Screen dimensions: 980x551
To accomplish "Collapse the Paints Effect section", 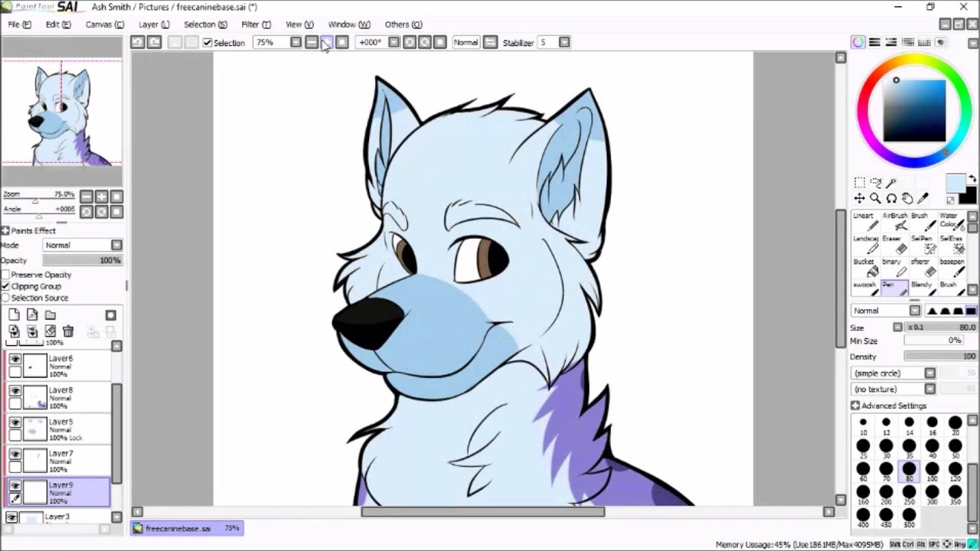I will (5, 230).
